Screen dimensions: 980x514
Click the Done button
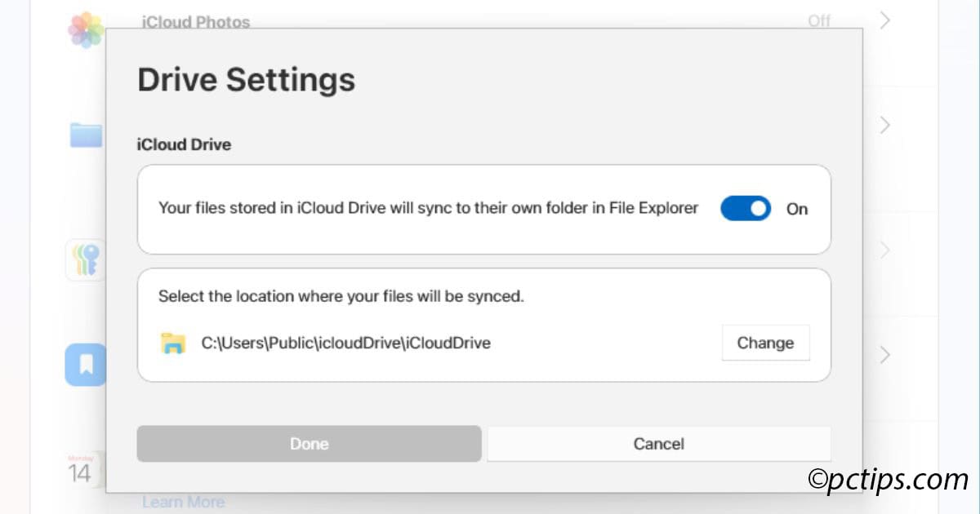tap(309, 444)
